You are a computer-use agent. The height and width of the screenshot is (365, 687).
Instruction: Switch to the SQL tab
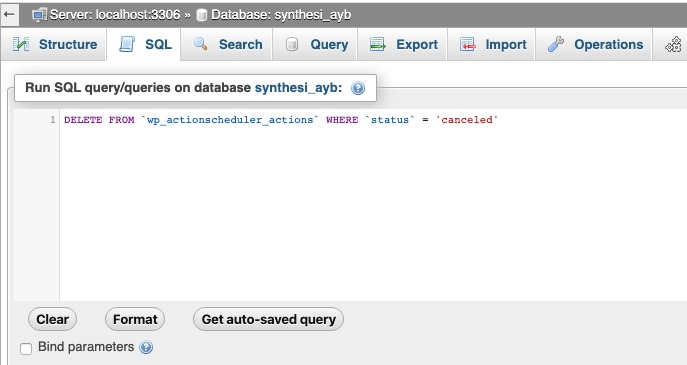click(x=145, y=44)
